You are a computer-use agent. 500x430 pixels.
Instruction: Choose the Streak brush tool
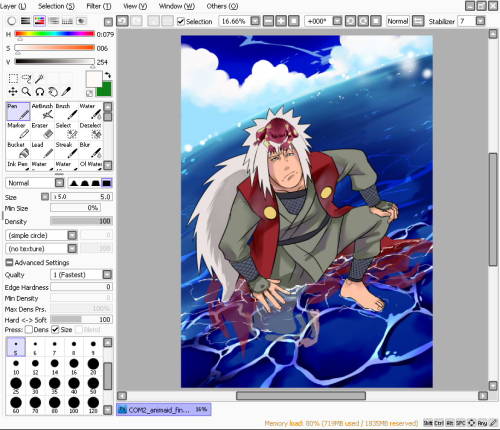point(66,150)
